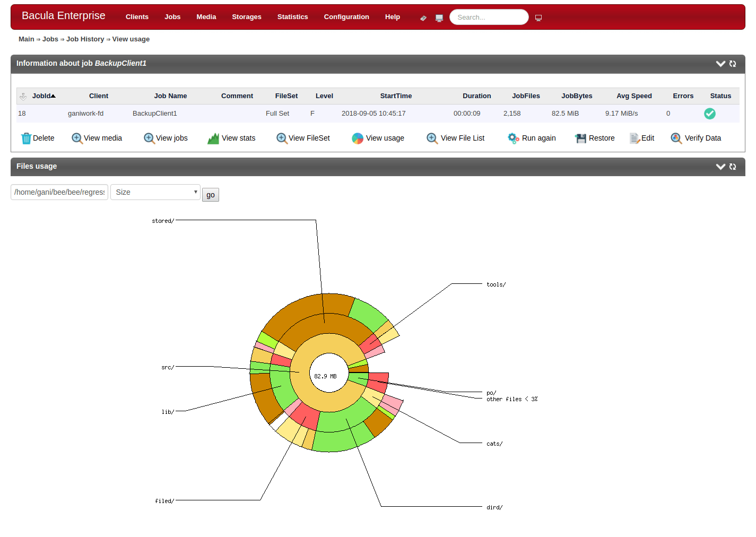The width and height of the screenshot is (756, 537).
Task: Click the eraser icon in the top bar
Action: click(x=423, y=18)
